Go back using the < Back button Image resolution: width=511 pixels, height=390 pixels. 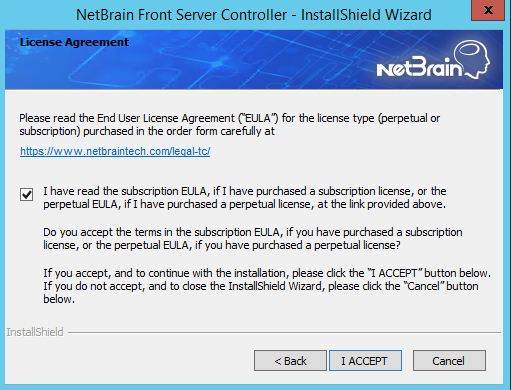pos(290,361)
